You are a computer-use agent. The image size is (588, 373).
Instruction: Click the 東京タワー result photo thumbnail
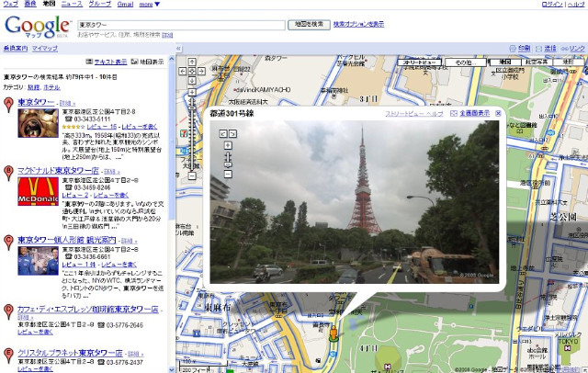tap(39, 123)
